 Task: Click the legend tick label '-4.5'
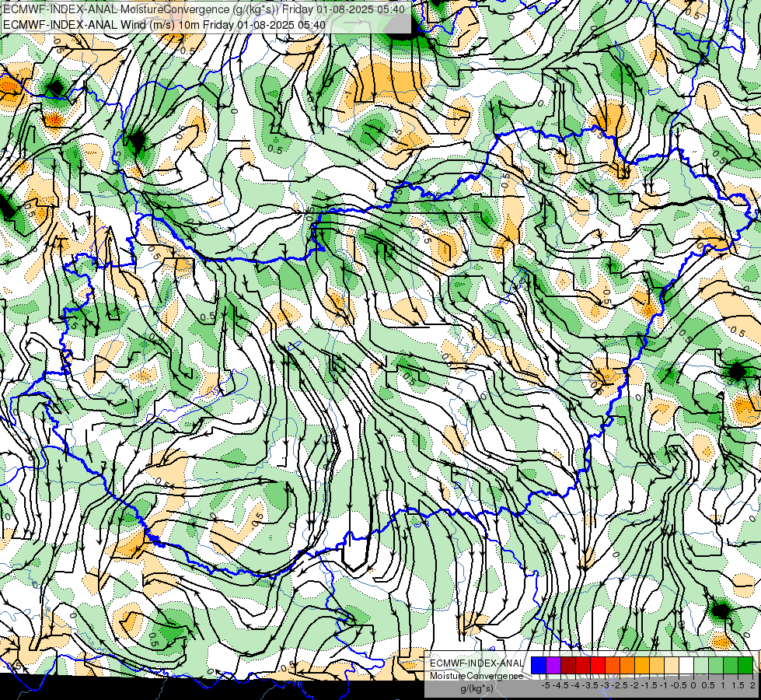560,685
